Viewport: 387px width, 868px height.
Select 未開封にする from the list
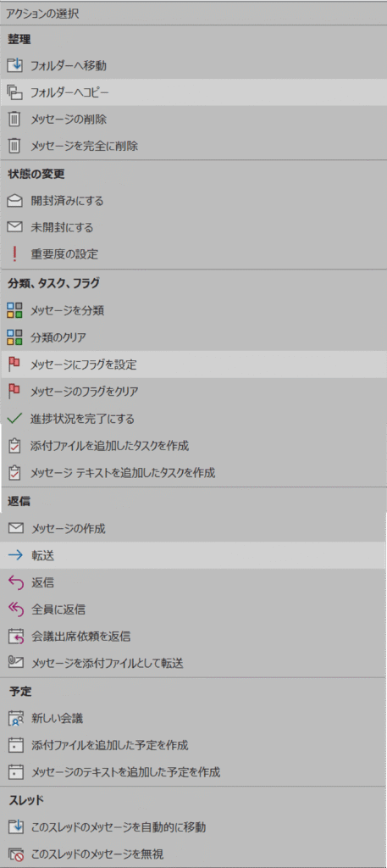click(x=193, y=227)
